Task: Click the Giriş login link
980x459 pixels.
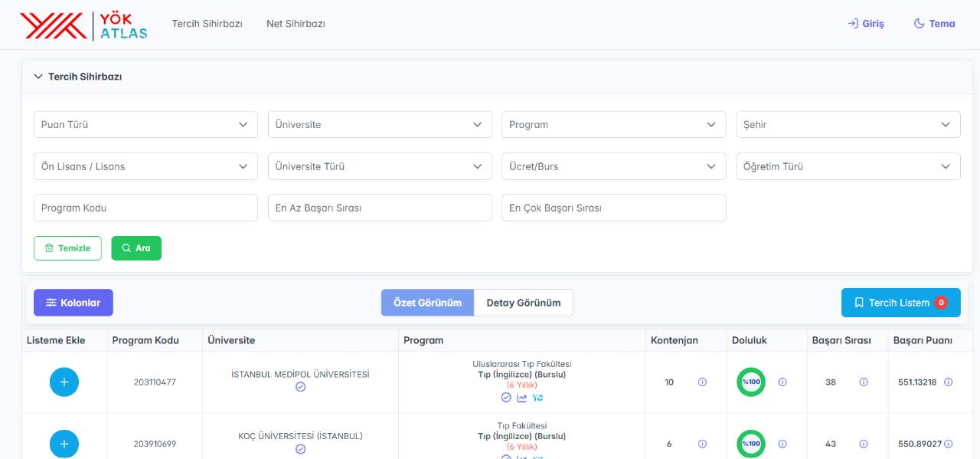Action: (x=866, y=24)
